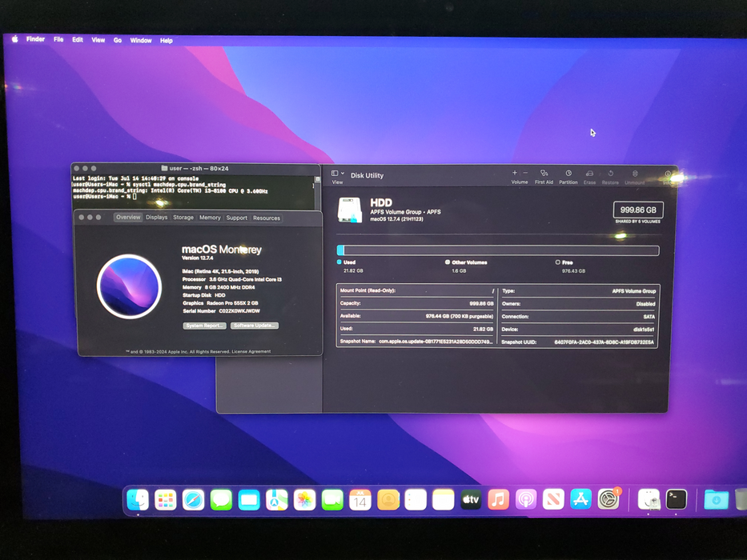Click the macOS Monterey logo image
This screenshot has width=747, height=560.
129,286
